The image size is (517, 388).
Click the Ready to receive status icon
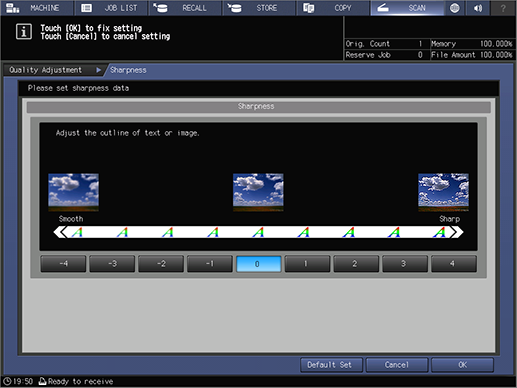(x=42, y=381)
